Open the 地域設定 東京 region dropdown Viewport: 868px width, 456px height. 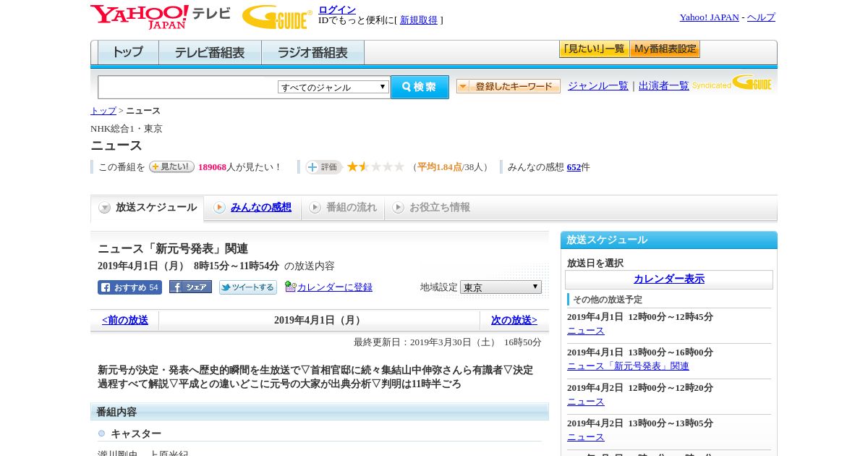[x=501, y=287]
